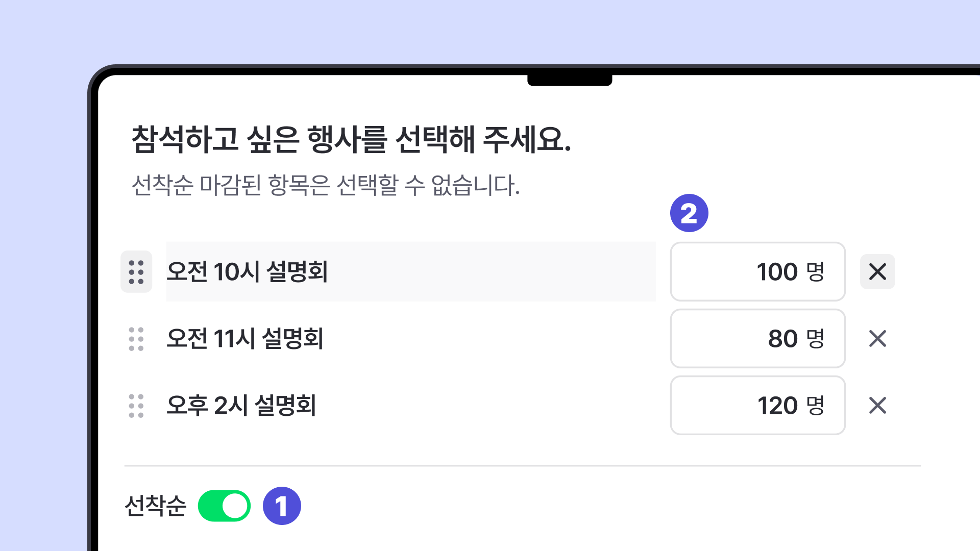The image size is (980, 551).
Task: Remove the 오전 11시 설명회 event
Action: [877, 338]
